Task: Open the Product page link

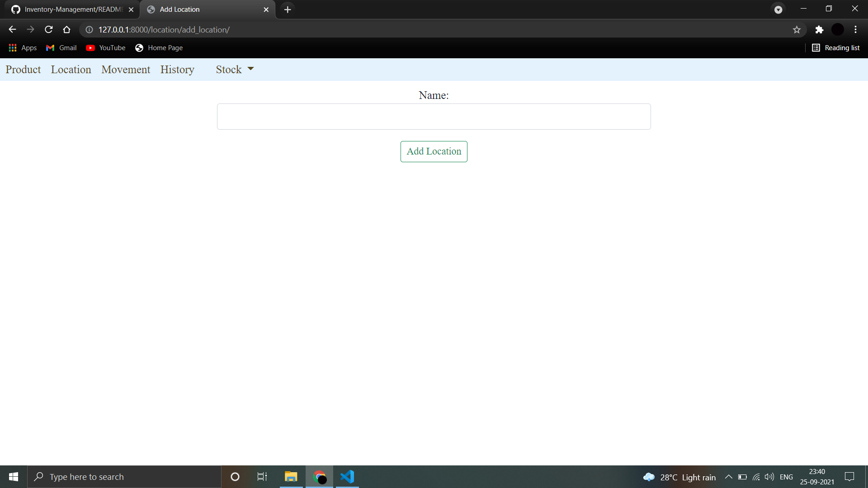Action: (23, 69)
